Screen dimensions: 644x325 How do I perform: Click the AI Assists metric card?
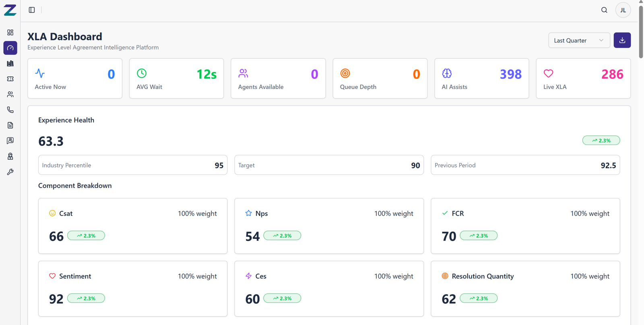pyautogui.click(x=481, y=79)
